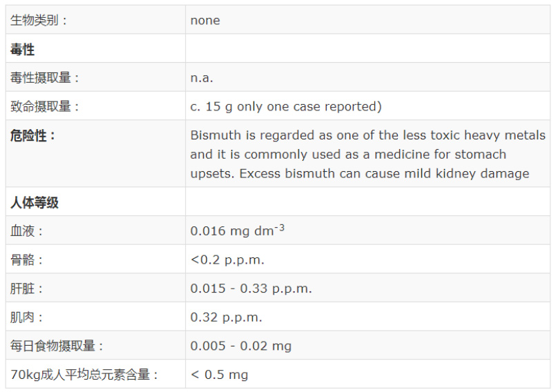Click the 肝脏 row label
This screenshot has height=392, width=558.
[26, 288]
